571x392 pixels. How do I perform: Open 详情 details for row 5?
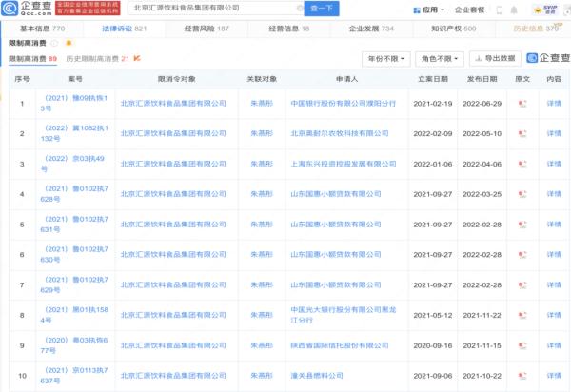(554, 225)
